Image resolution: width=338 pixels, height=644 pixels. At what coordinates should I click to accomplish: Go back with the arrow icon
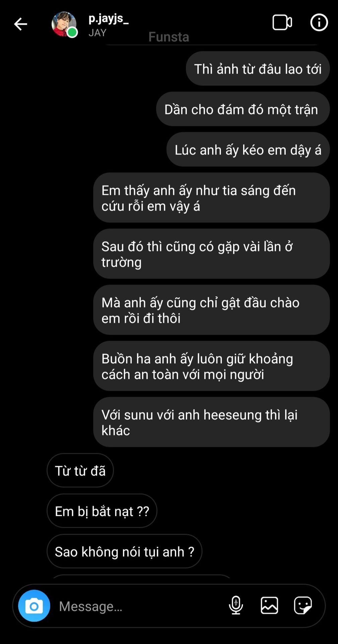20,24
